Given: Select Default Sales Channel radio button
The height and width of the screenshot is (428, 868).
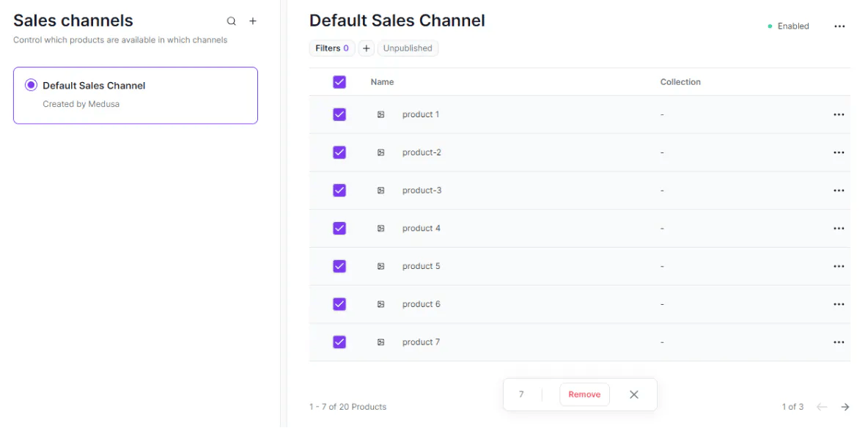Looking at the screenshot, I should [x=31, y=85].
